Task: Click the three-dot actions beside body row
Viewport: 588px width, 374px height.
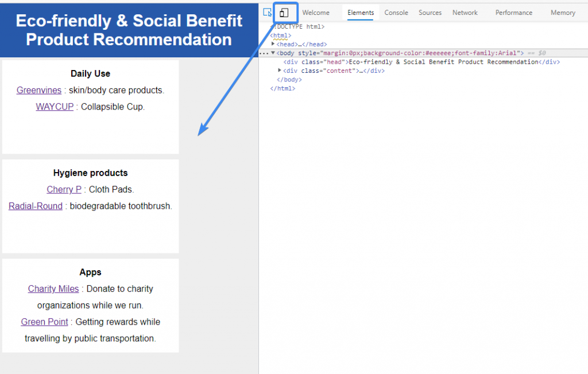Action: (x=264, y=53)
